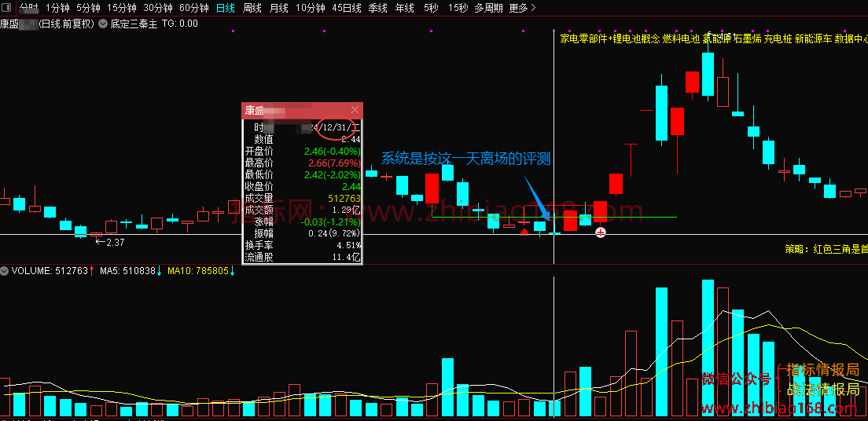Image resolution: width=868 pixels, height=421 pixels.
Task: Click the 策略：红色三角 strategy text
Action: (x=826, y=250)
